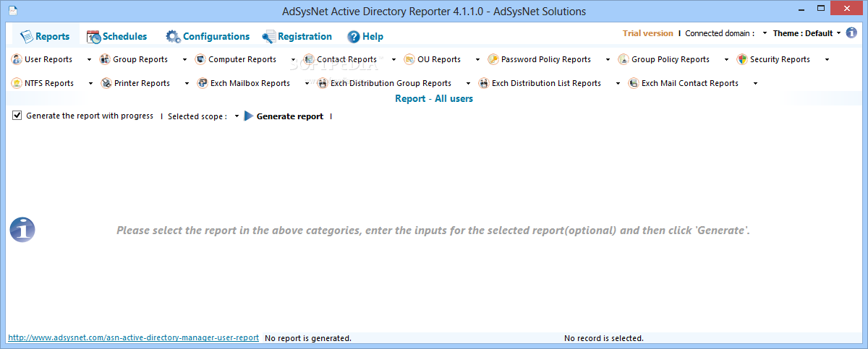Viewport: 868px width, 349px height.
Task: Expand Exch Distribution Group Reports dropdown arrow
Action: (468, 83)
